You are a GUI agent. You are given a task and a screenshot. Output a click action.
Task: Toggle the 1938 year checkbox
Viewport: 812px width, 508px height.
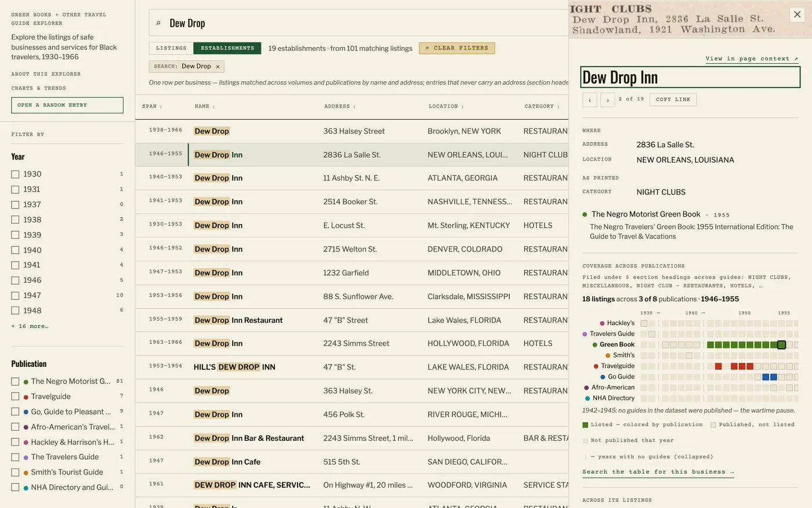tap(15, 219)
